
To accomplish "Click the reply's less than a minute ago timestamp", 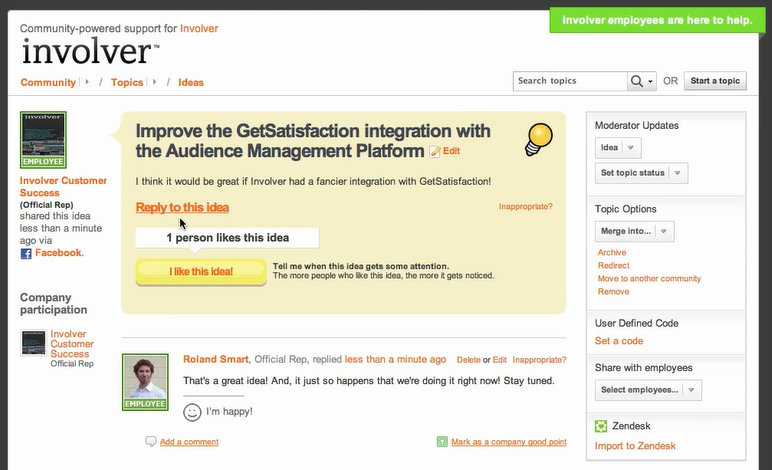I will coord(395,359).
